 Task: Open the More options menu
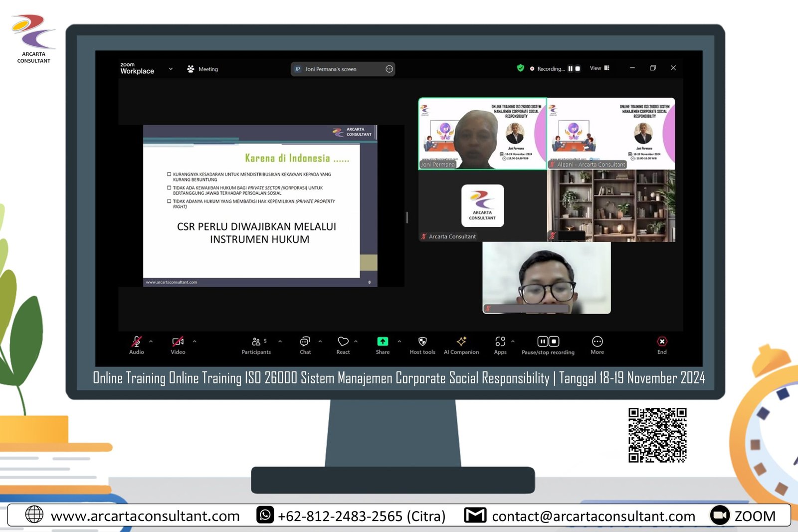(597, 342)
